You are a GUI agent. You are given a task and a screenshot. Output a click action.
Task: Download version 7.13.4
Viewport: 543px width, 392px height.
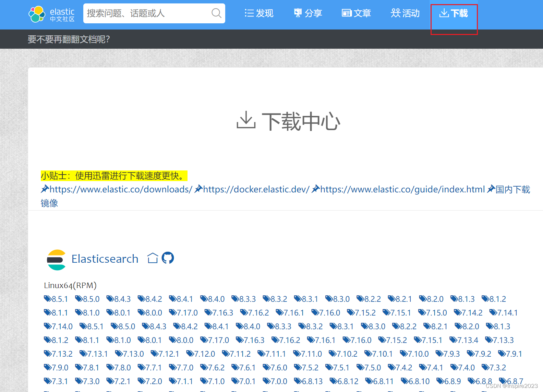click(464, 340)
